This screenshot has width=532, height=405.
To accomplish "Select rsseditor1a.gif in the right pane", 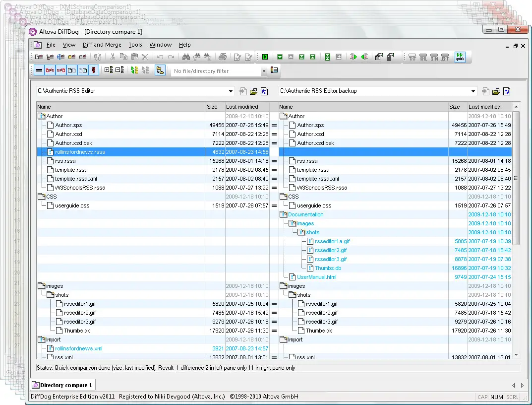I will coord(332,241).
